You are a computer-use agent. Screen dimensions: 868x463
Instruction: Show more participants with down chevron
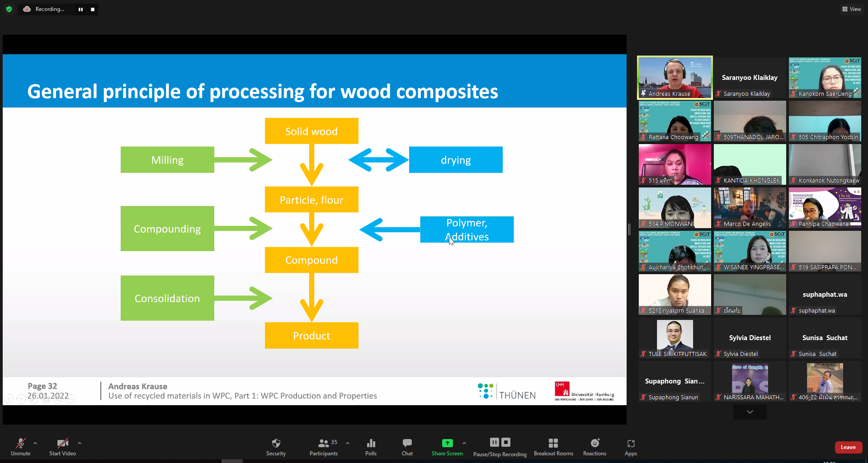750,412
